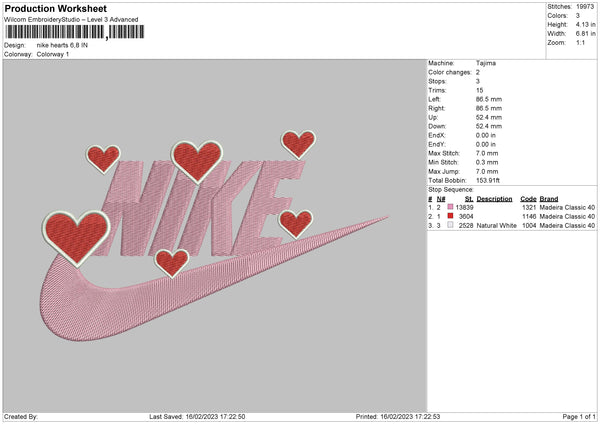
Task: Click the 'Created By:' footer label
Action: click(21, 416)
